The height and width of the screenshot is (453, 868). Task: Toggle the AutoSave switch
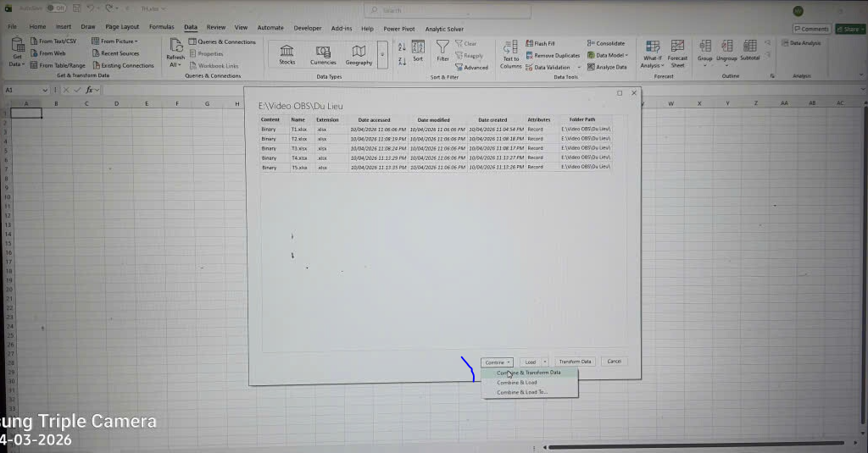[x=55, y=8]
